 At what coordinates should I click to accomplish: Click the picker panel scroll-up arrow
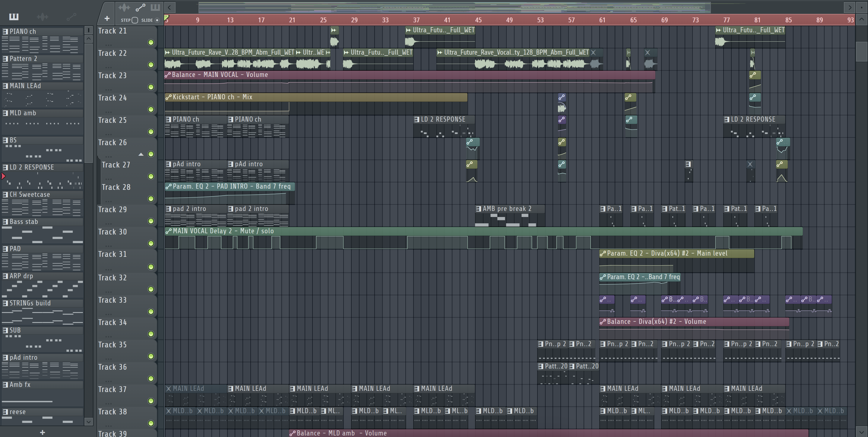(89, 39)
